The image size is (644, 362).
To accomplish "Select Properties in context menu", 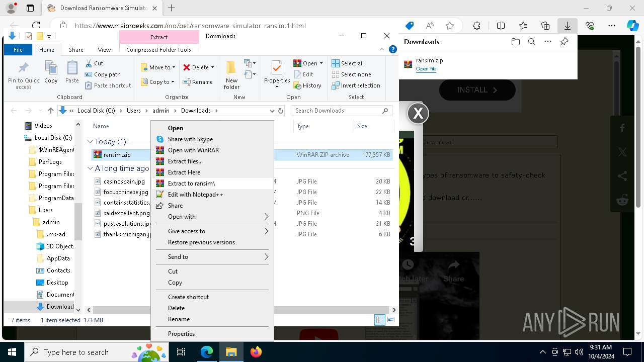I will [x=212, y=334].
